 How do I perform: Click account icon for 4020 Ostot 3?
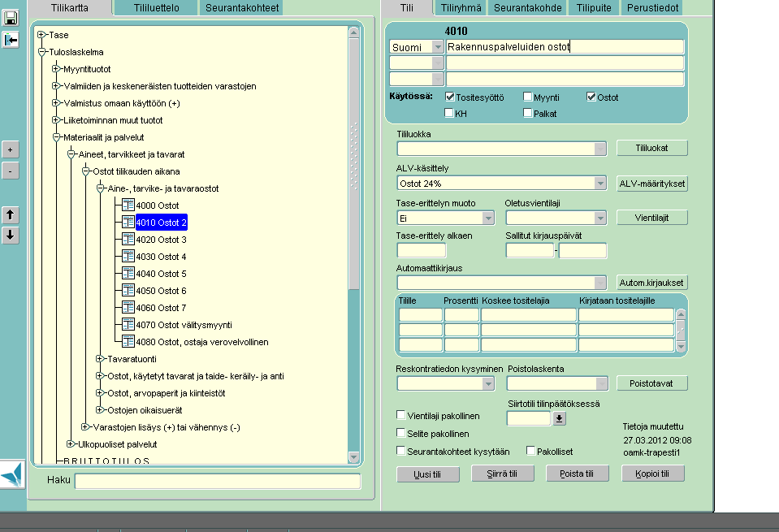point(128,239)
